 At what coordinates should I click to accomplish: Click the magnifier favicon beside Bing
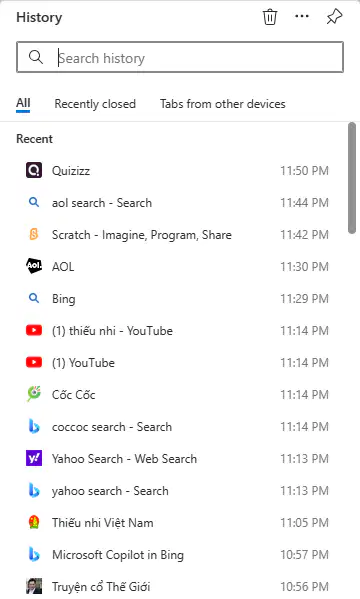click(x=34, y=298)
